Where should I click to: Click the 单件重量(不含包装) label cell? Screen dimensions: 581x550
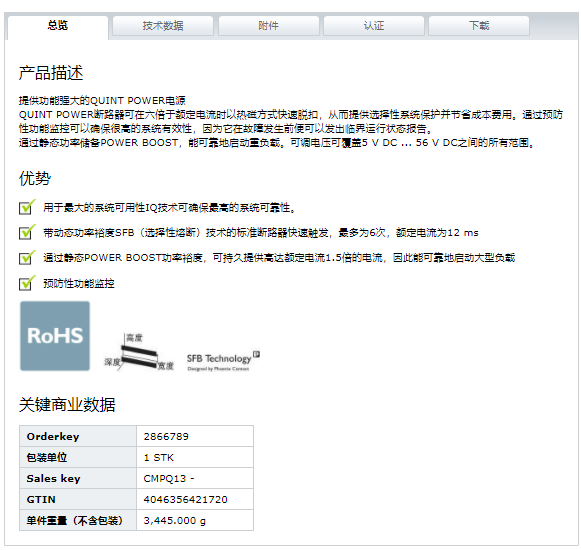78,520
